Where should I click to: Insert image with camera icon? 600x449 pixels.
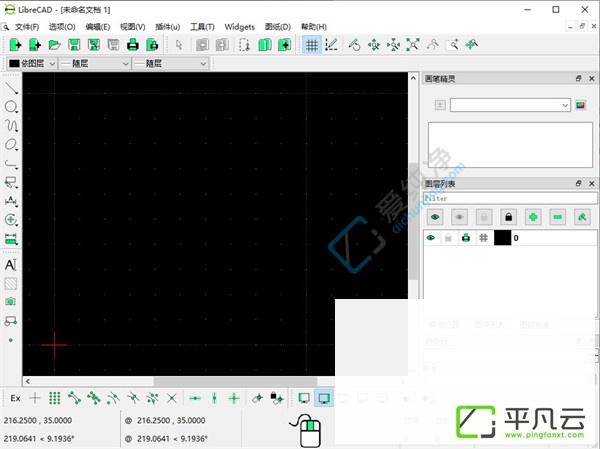click(11, 302)
